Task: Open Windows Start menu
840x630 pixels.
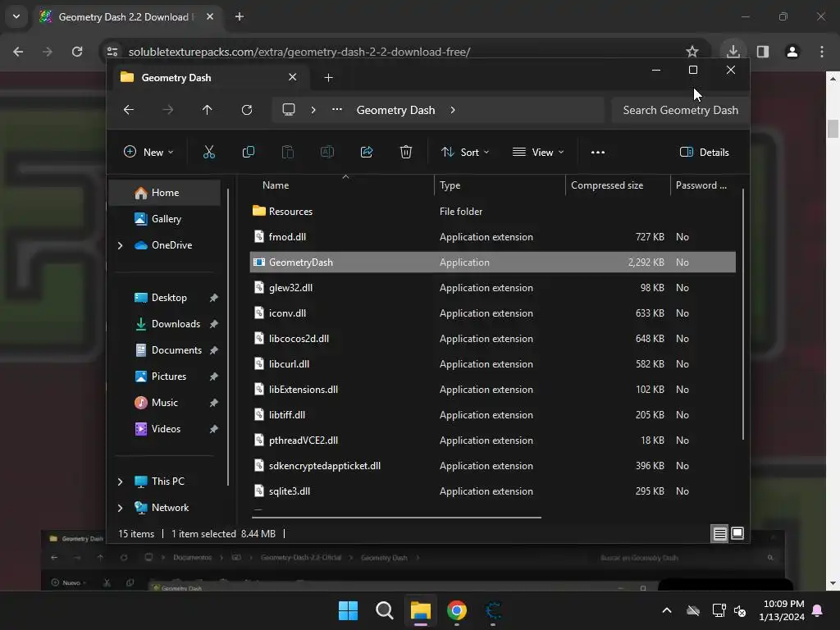Action: click(348, 610)
